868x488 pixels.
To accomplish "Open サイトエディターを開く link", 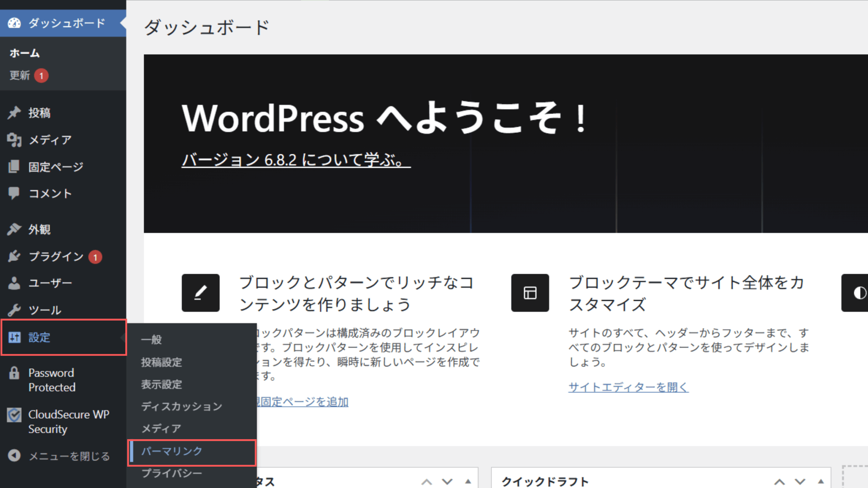I will click(629, 387).
